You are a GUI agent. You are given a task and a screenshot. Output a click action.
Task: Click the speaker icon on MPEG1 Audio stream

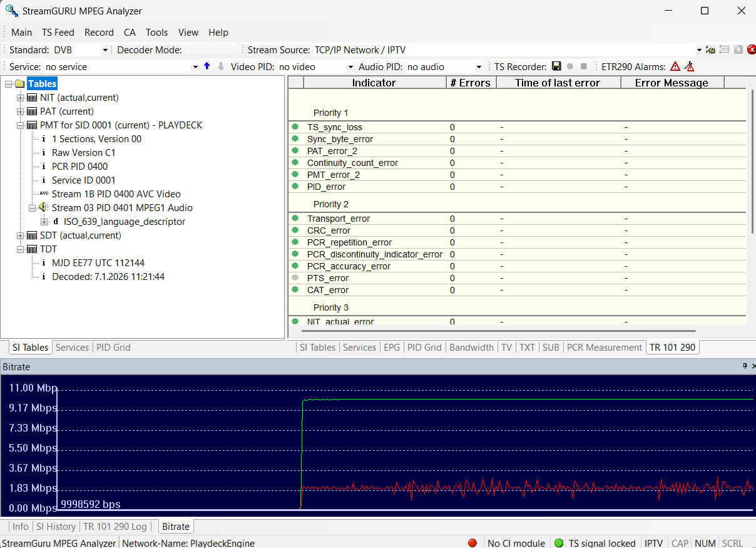coord(43,208)
